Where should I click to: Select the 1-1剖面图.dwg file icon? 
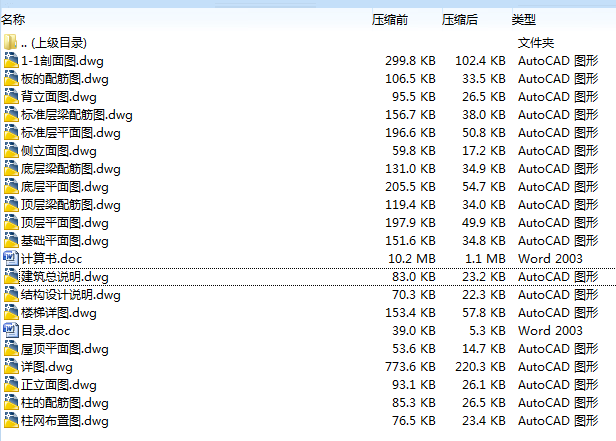(x=11, y=60)
